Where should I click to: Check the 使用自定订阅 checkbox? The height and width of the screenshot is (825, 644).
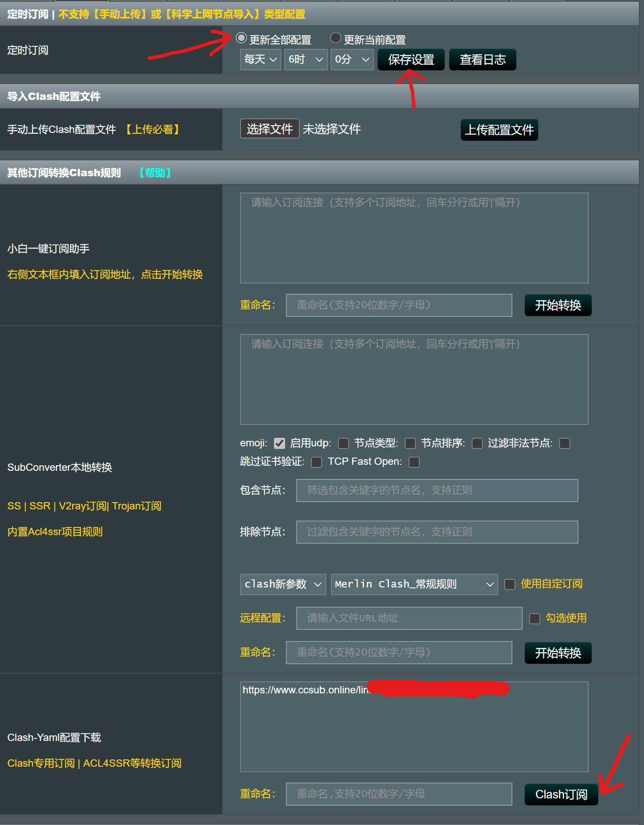tap(510, 584)
